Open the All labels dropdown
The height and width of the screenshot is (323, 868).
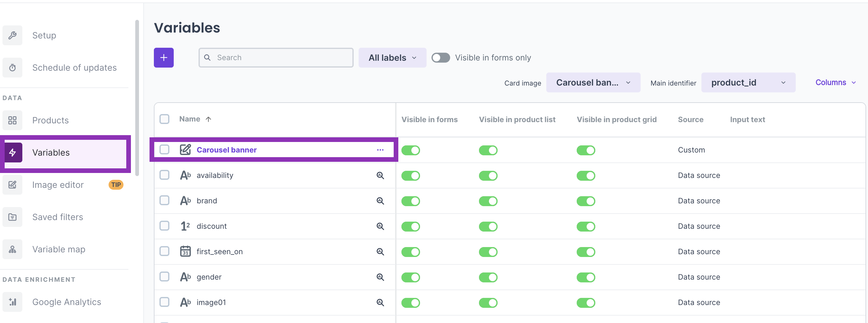pos(392,58)
